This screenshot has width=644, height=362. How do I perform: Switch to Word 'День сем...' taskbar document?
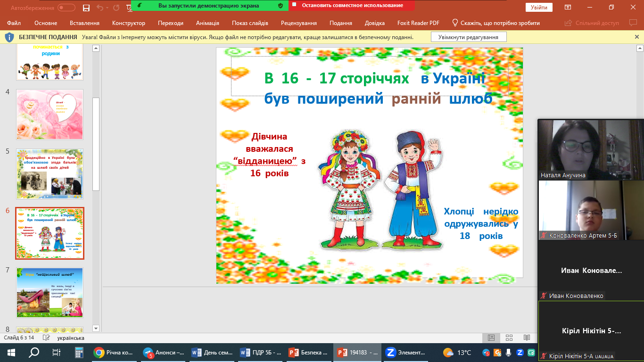[213, 352]
